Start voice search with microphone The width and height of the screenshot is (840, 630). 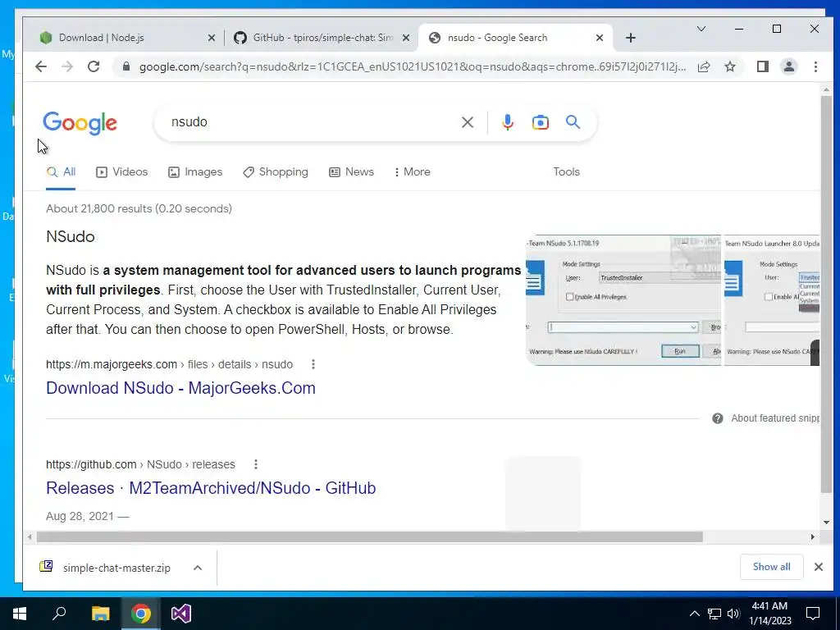(507, 122)
